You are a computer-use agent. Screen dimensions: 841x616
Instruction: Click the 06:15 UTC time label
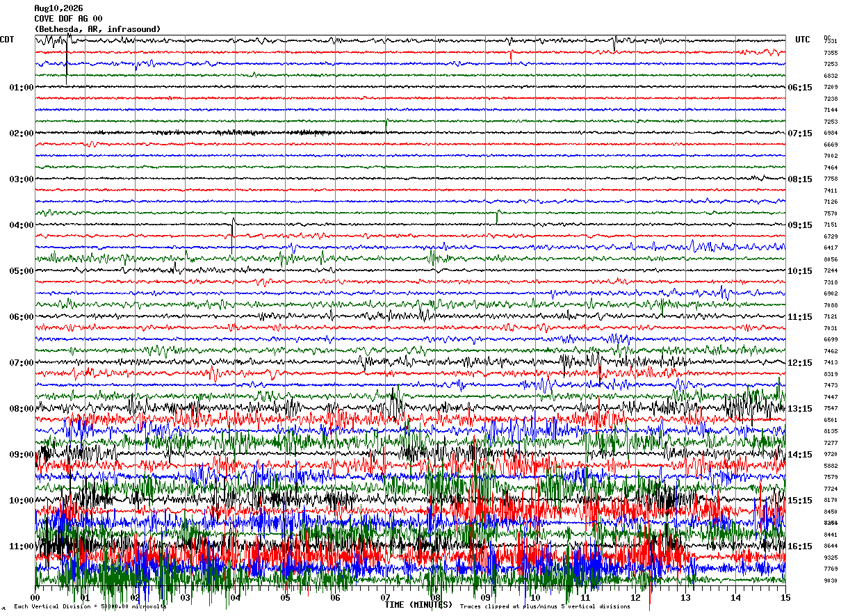pos(800,88)
